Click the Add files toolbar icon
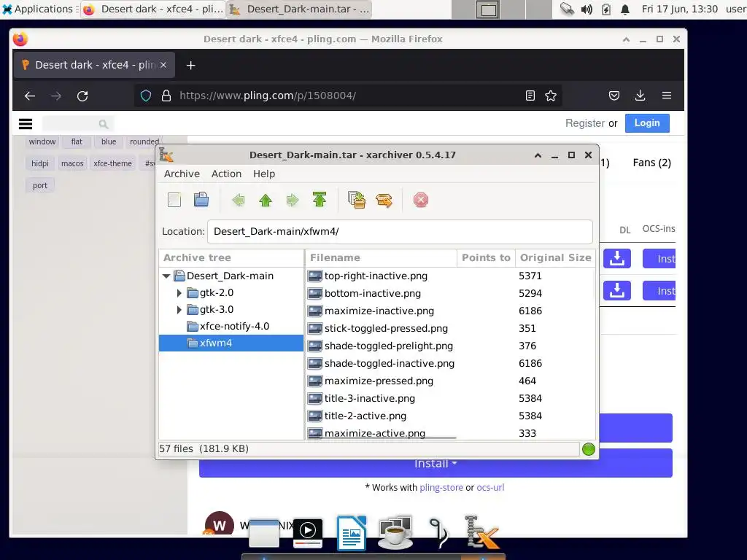 tap(356, 200)
